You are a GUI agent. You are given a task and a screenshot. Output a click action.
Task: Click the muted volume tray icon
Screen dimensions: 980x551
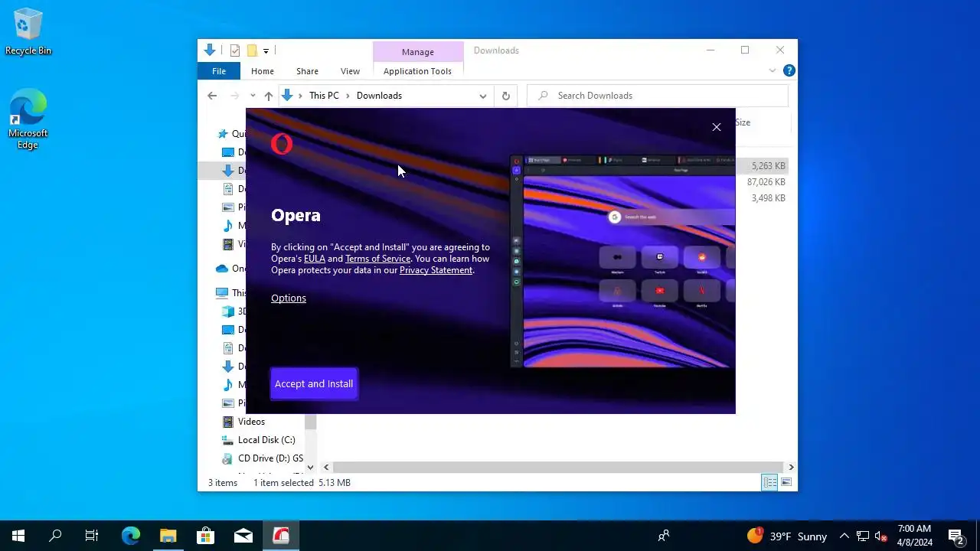[881, 536]
